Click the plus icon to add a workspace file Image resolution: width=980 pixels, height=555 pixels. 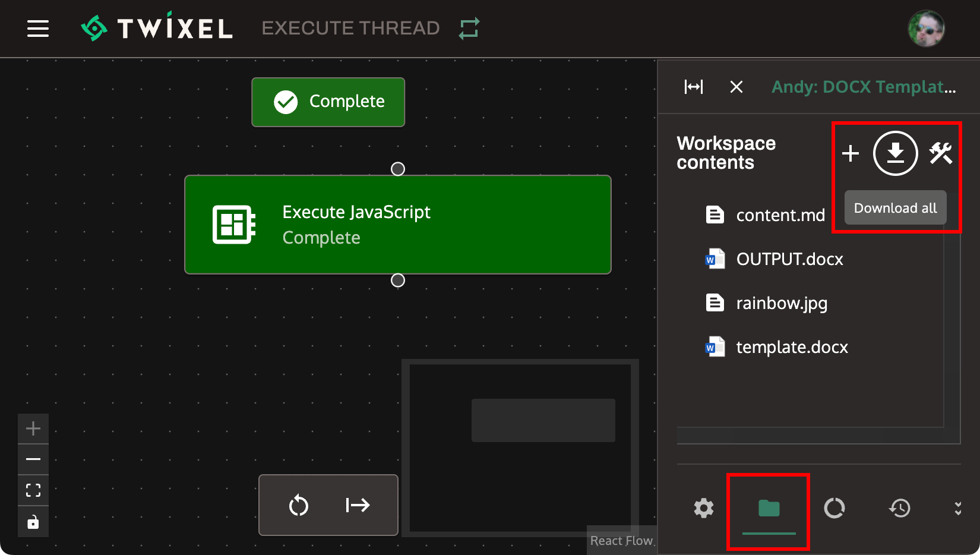click(x=851, y=153)
